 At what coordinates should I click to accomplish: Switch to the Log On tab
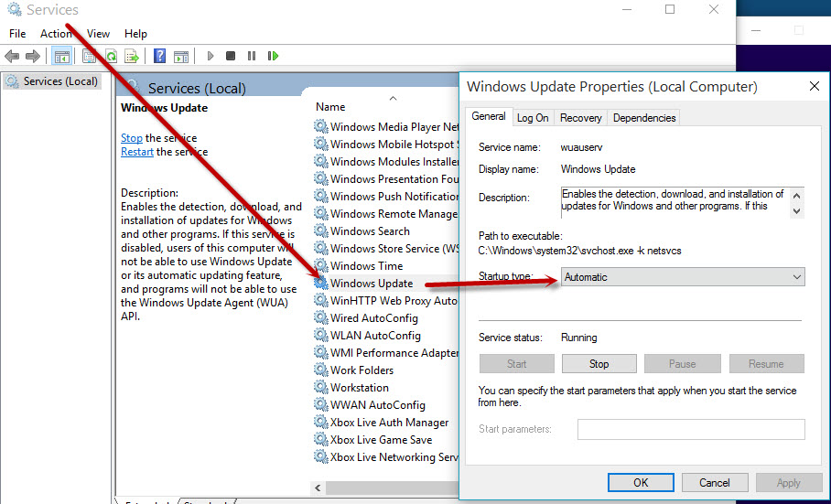[x=533, y=118]
